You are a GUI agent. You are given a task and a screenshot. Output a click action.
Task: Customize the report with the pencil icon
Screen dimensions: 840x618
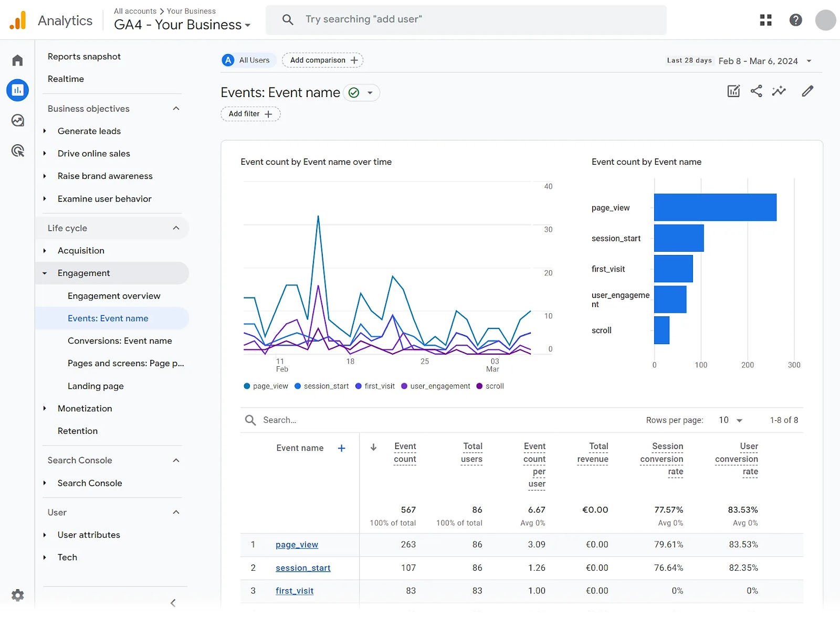[x=807, y=91]
